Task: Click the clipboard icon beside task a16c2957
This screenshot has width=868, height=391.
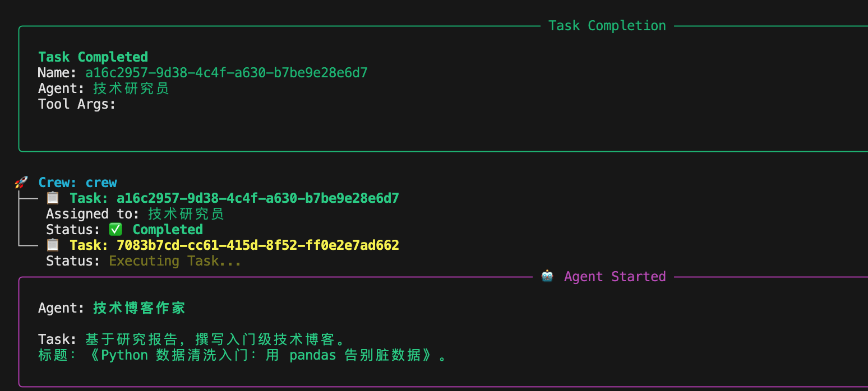Action: point(53,198)
